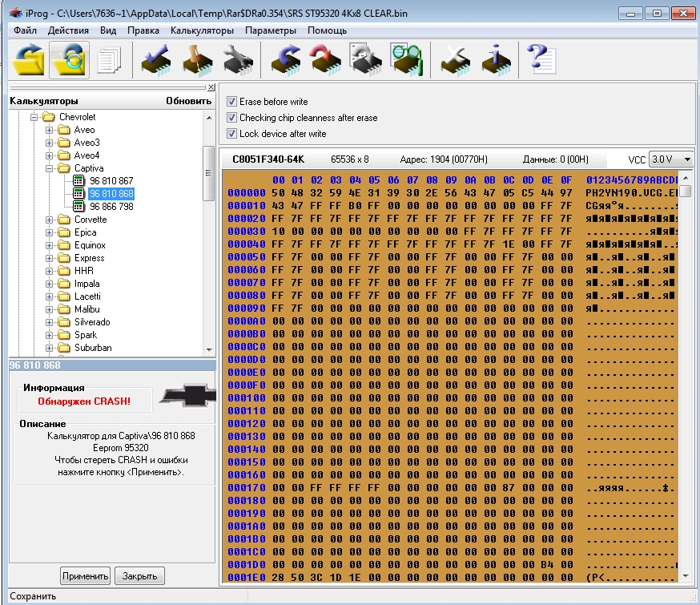This screenshot has width=700, height=605.
Task: Click the chip with red arrow icon
Action: pyautogui.click(x=325, y=60)
